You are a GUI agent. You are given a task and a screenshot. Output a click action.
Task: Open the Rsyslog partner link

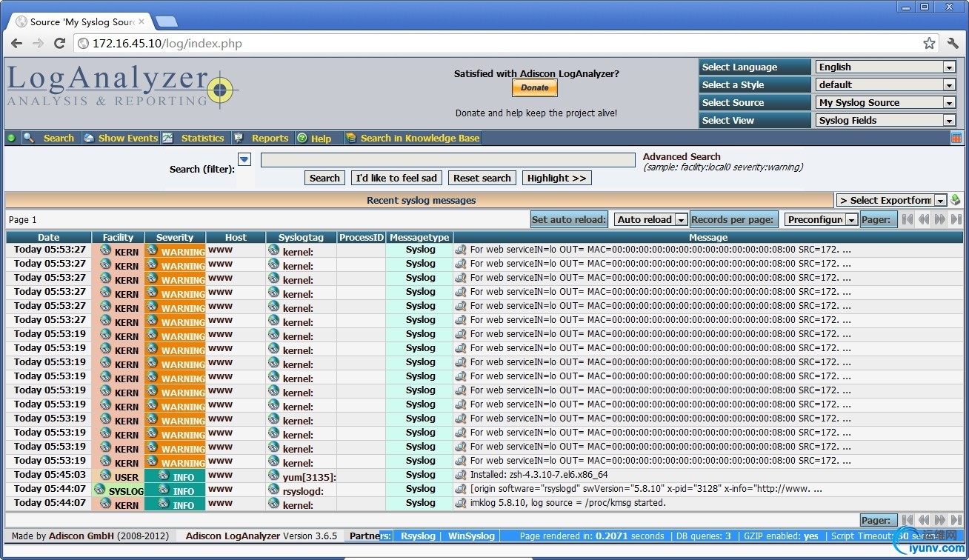[419, 536]
